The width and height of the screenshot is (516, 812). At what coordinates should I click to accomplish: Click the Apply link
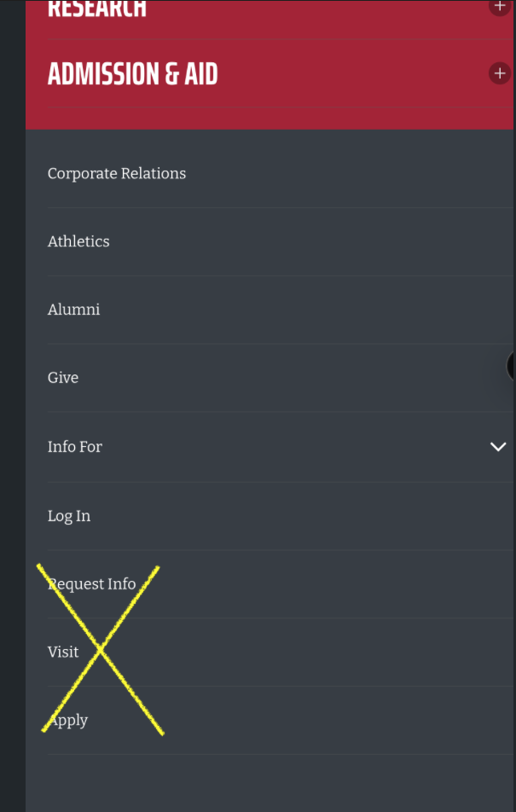click(68, 721)
